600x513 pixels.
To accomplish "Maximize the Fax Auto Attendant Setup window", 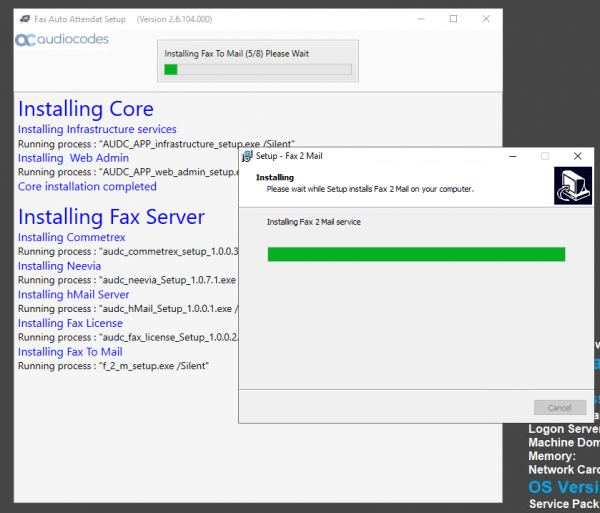I will pyautogui.click(x=453, y=19).
